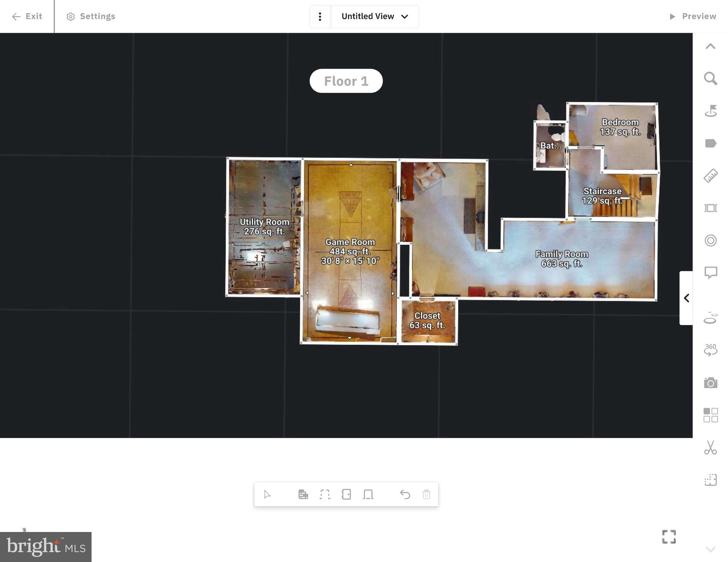Open the three-dot view options menu

click(320, 16)
